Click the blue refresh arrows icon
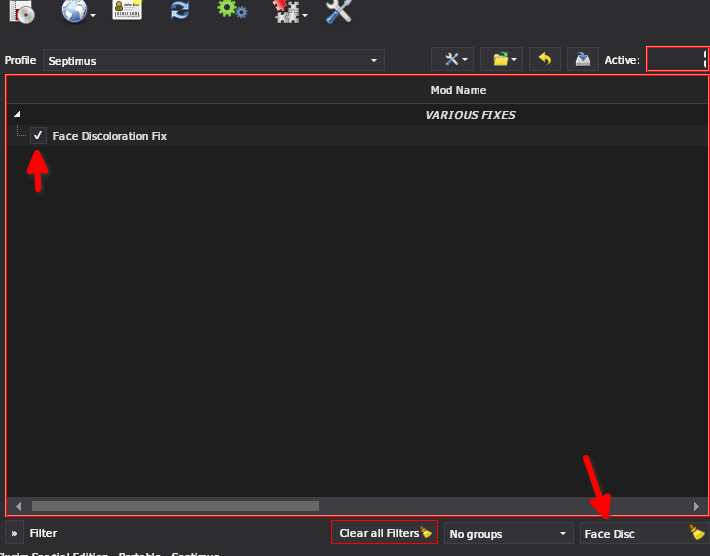 pyautogui.click(x=180, y=10)
